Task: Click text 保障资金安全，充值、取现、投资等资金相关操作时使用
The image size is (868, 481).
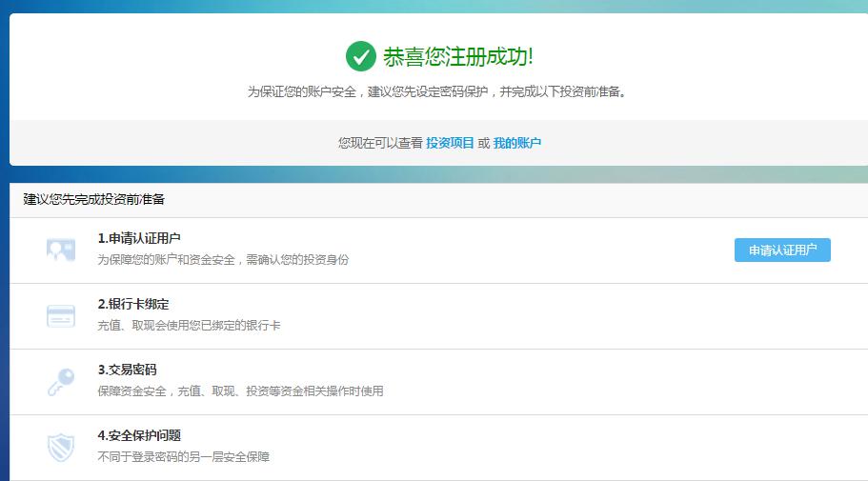Action: click(x=240, y=391)
